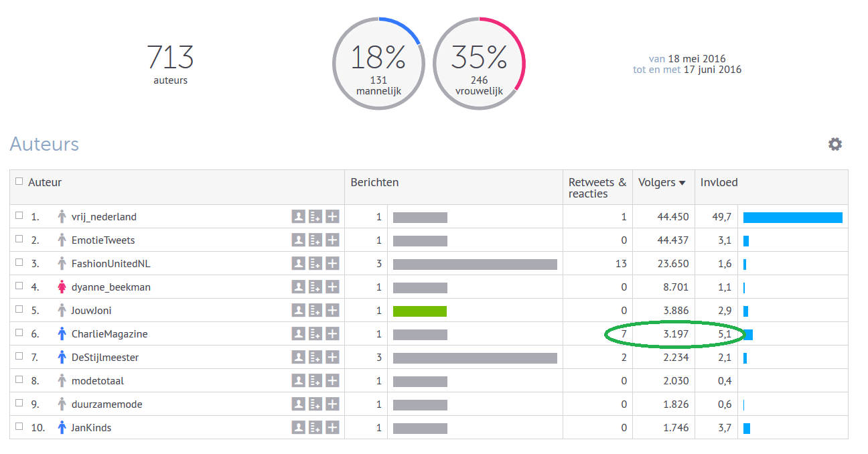
Task: Open the CharlieMagazine author link
Action: click(x=109, y=333)
